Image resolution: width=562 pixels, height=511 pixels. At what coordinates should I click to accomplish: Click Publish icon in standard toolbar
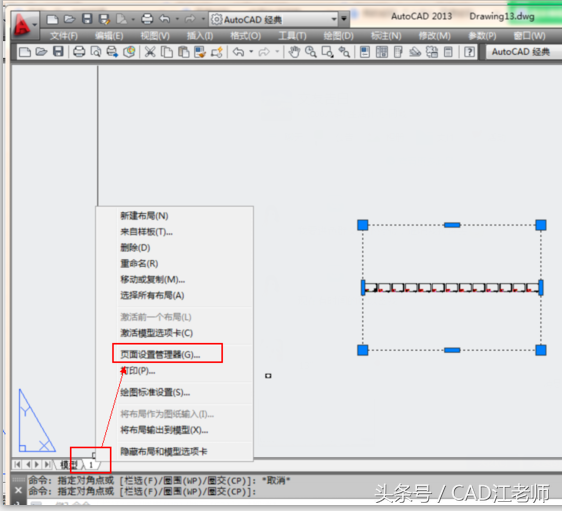(112, 52)
